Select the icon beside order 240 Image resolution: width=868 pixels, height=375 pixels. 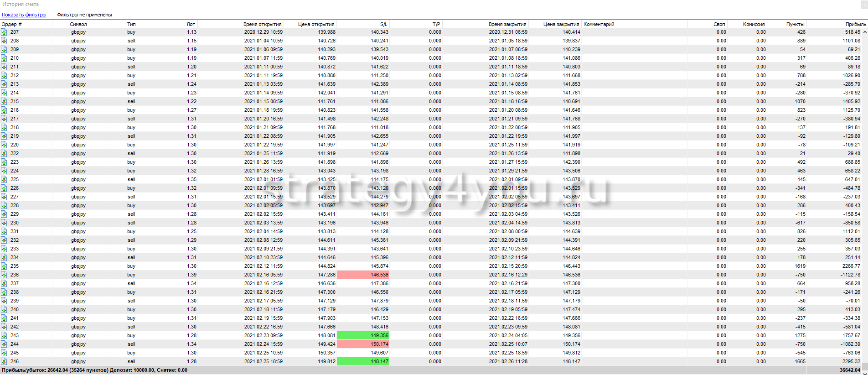(x=4, y=310)
